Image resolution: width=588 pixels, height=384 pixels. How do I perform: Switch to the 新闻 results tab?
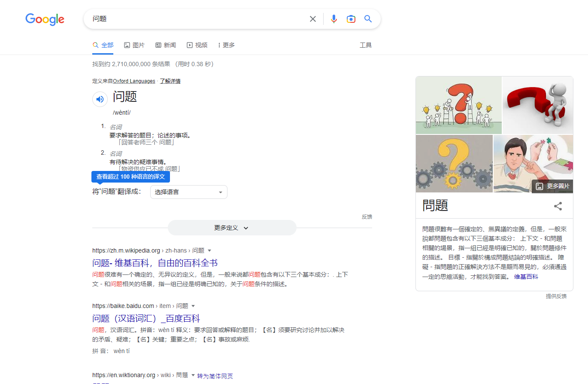pyautogui.click(x=166, y=45)
